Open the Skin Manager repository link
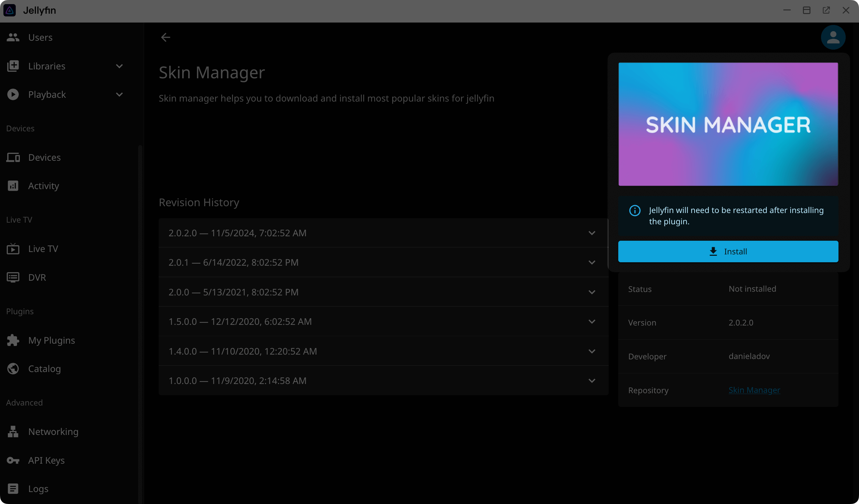Screen dimensions: 859x504 pyautogui.click(x=754, y=390)
